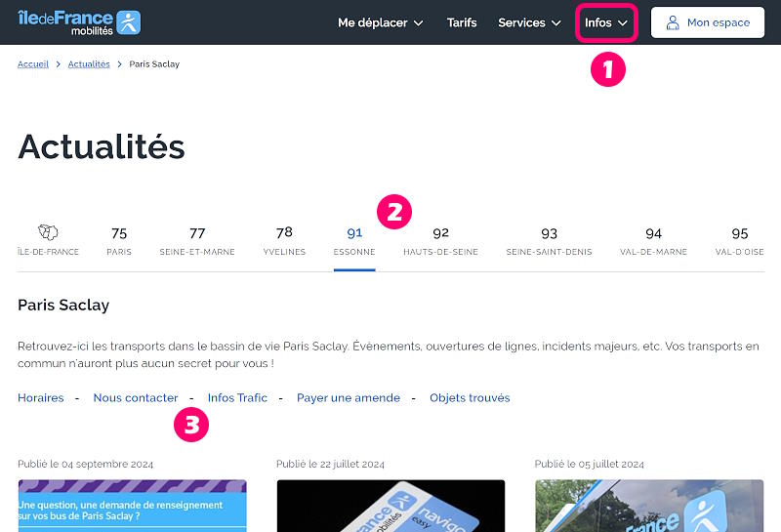
Task: Expand the Services menu chevron
Action: click(x=556, y=22)
